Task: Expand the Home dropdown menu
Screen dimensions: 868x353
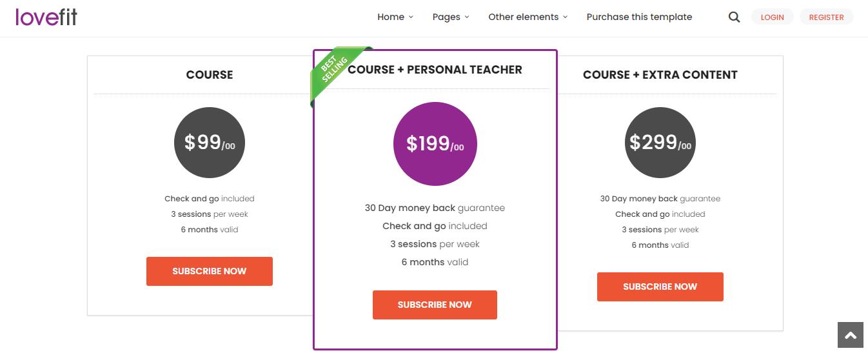Action: coord(395,17)
